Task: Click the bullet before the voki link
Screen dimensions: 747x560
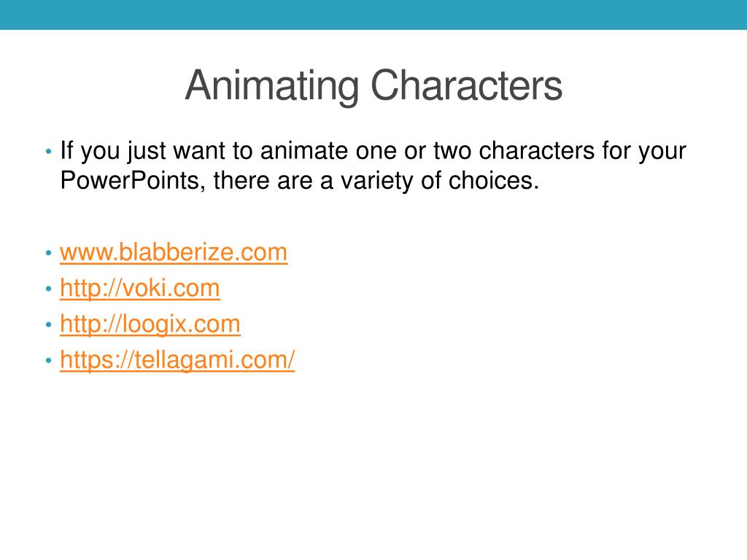Action: pos(48,289)
